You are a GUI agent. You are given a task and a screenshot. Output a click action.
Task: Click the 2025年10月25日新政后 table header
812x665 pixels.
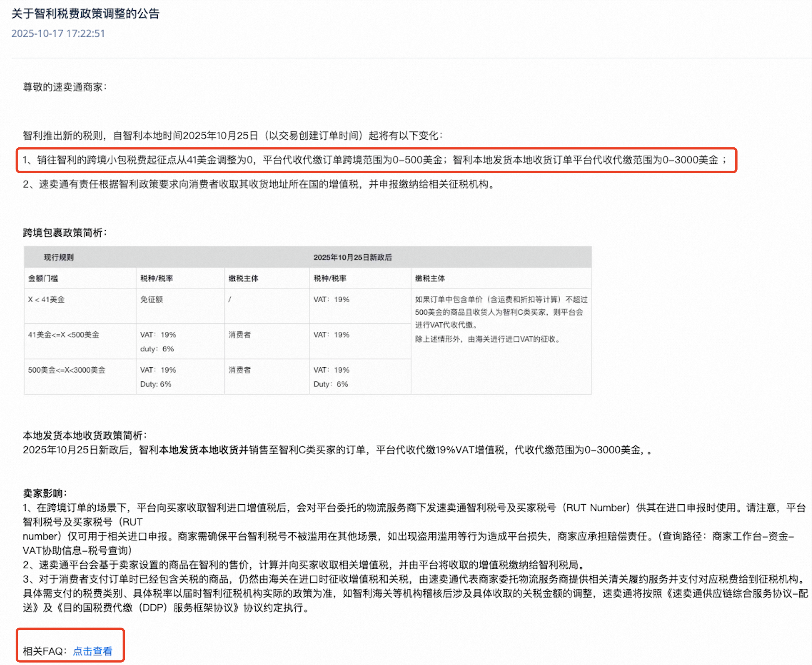click(354, 257)
